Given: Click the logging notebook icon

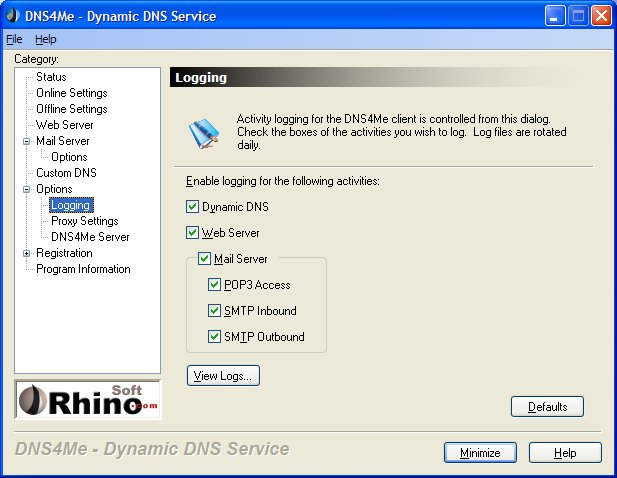Looking at the screenshot, I should (203, 133).
